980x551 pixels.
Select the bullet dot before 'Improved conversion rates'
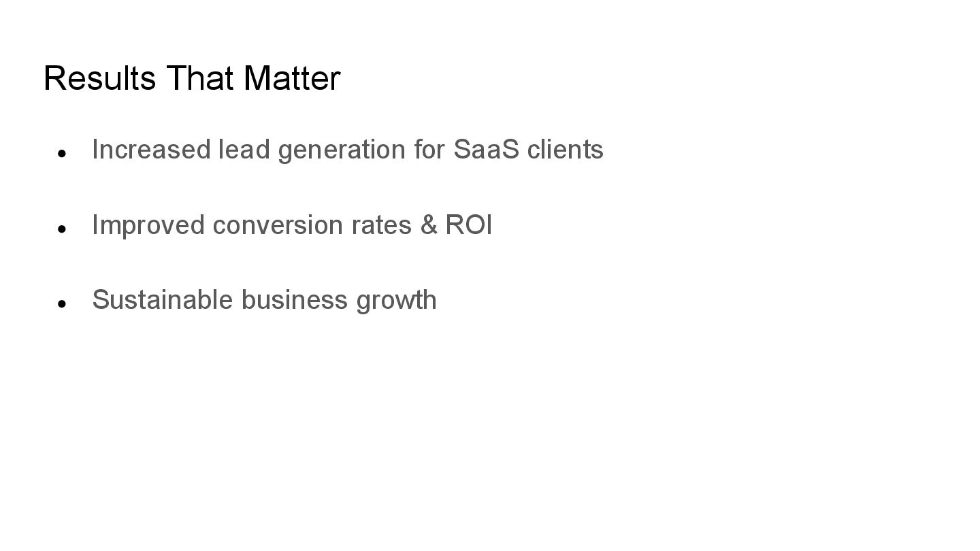pos(62,229)
